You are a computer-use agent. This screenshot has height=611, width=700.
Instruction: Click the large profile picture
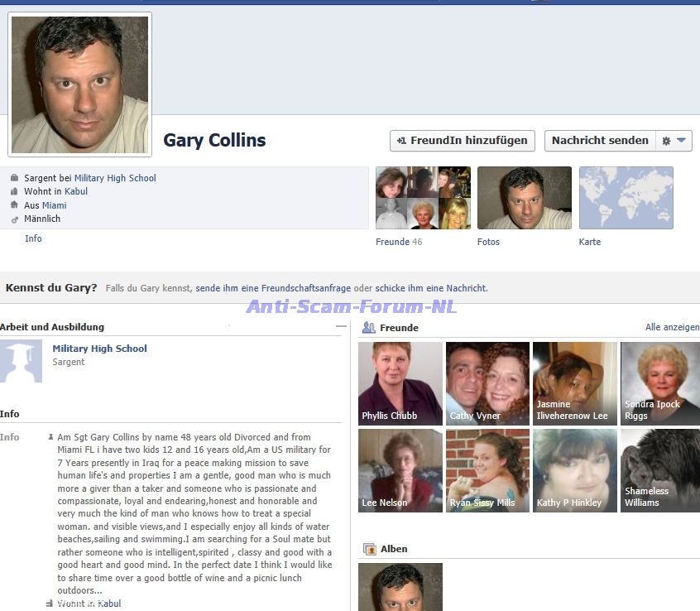click(79, 84)
